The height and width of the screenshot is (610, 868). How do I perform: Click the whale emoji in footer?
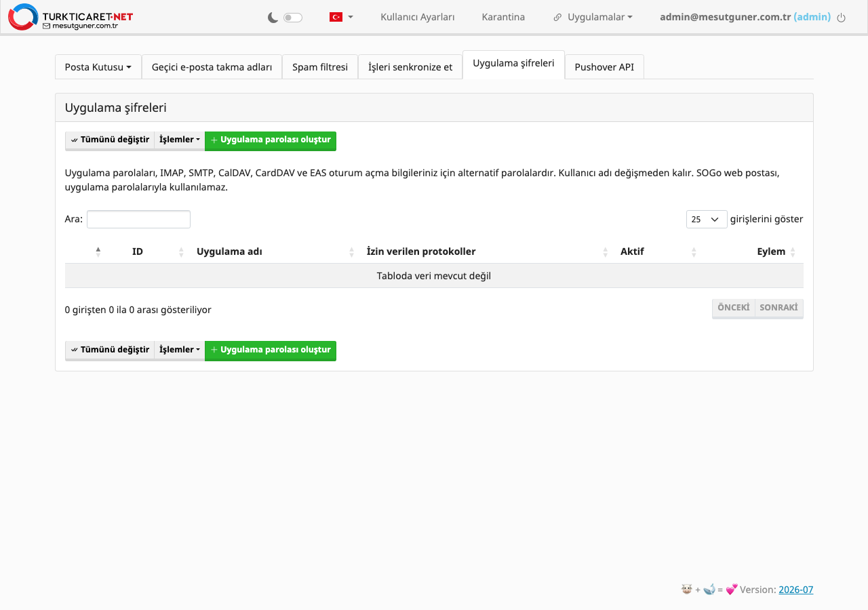pyautogui.click(x=709, y=589)
